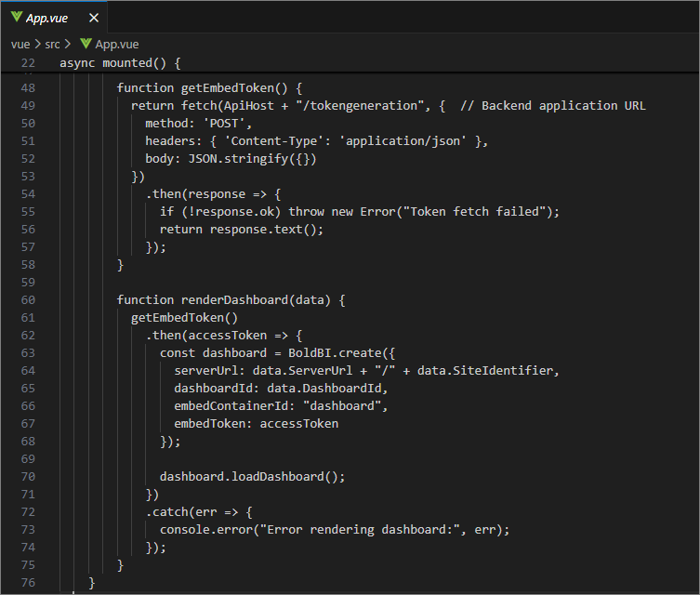This screenshot has height=595, width=700.
Task: Click the headers line with Content-Type
Action: tap(316, 141)
